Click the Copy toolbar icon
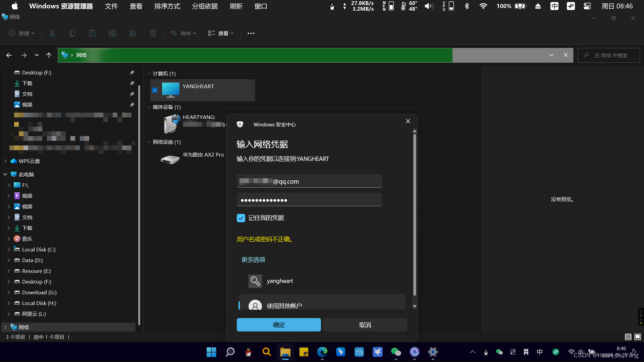 72,33
